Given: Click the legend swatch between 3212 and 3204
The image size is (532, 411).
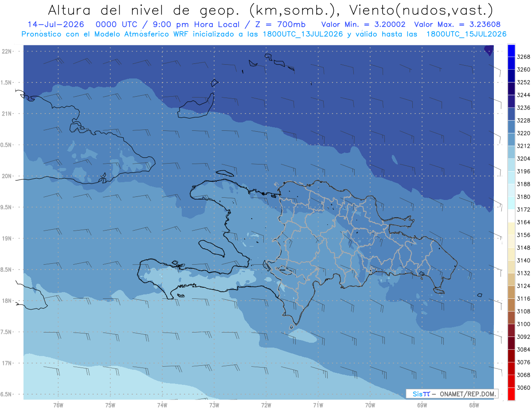Looking at the screenshot, I should click(511, 152).
